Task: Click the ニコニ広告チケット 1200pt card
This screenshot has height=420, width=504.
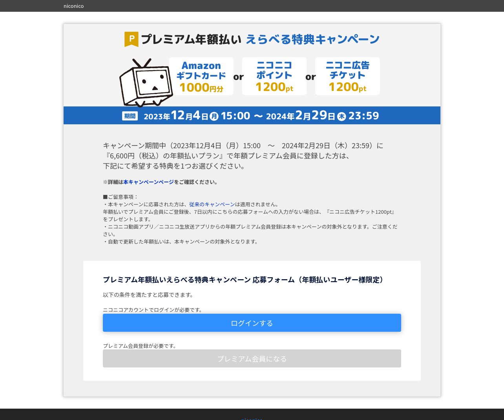Action: click(347, 76)
